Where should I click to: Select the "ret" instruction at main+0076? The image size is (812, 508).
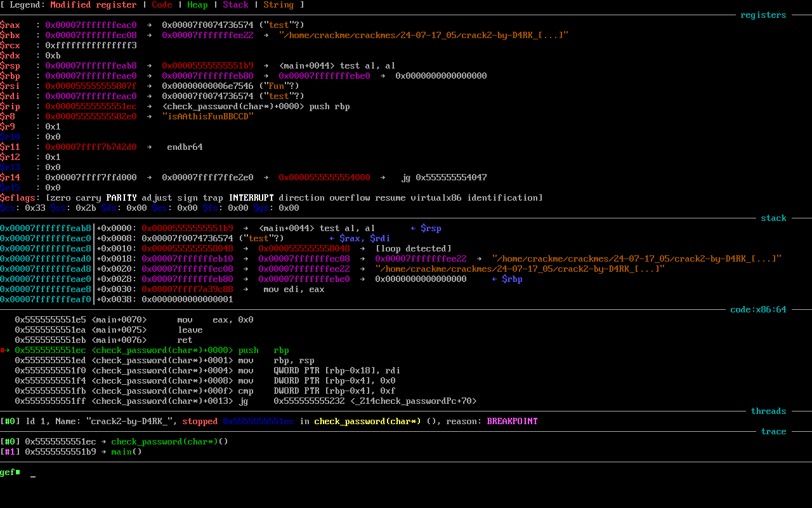tap(185, 340)
